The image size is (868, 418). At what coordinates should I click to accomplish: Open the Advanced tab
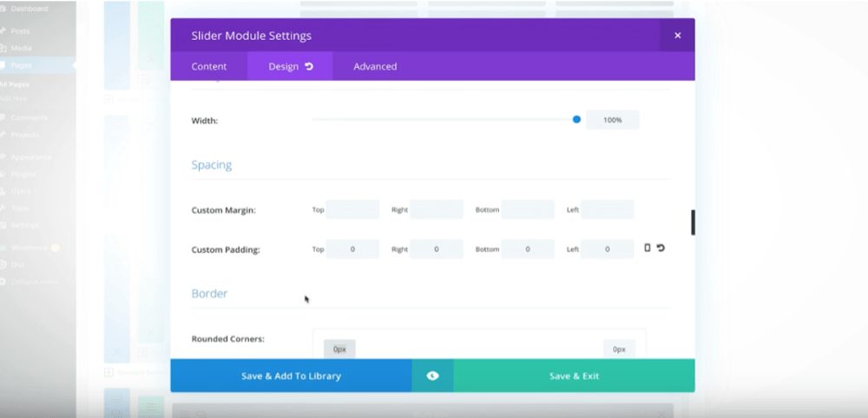tap(375, 67)
